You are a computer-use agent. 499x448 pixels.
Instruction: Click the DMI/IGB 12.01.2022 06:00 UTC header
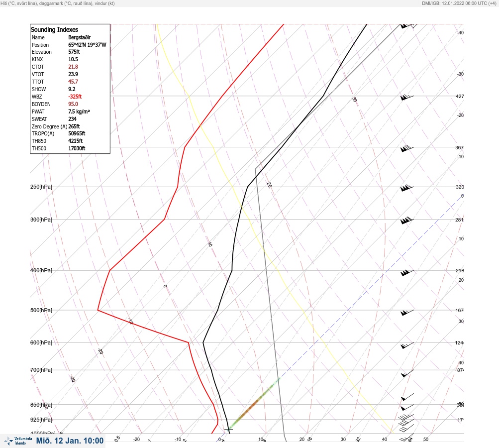pos(459,3)
